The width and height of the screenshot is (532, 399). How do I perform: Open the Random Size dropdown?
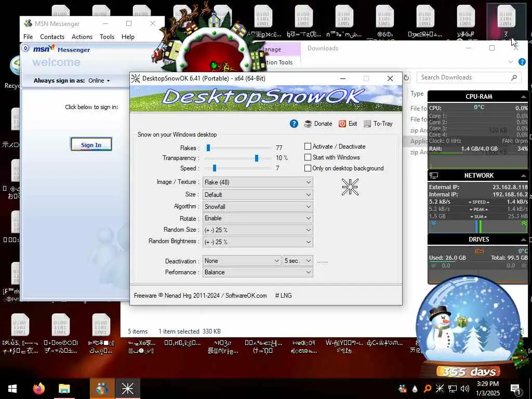click(x=258, y=230)
